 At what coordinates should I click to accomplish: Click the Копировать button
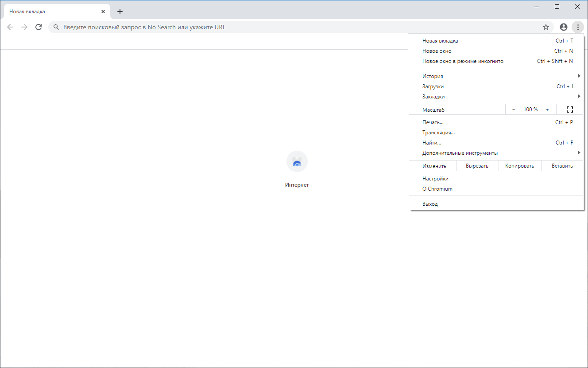[520, 166]
